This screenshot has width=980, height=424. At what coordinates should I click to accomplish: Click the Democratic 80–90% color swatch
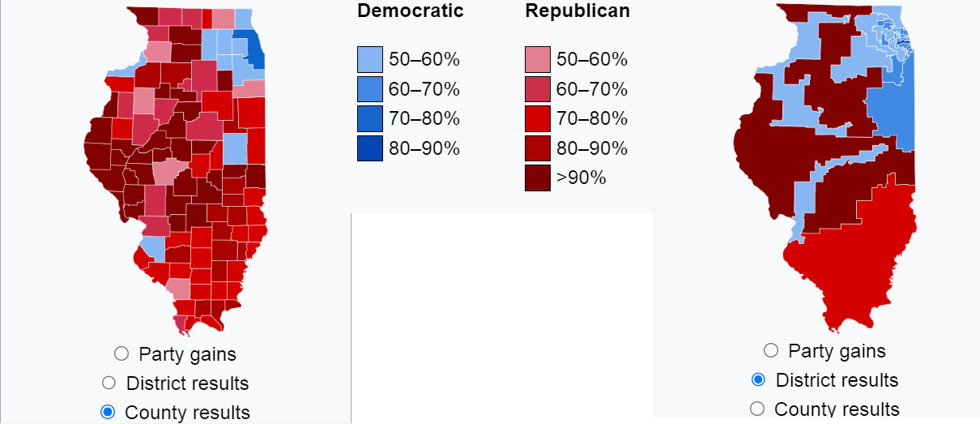[x=370, y=148]
